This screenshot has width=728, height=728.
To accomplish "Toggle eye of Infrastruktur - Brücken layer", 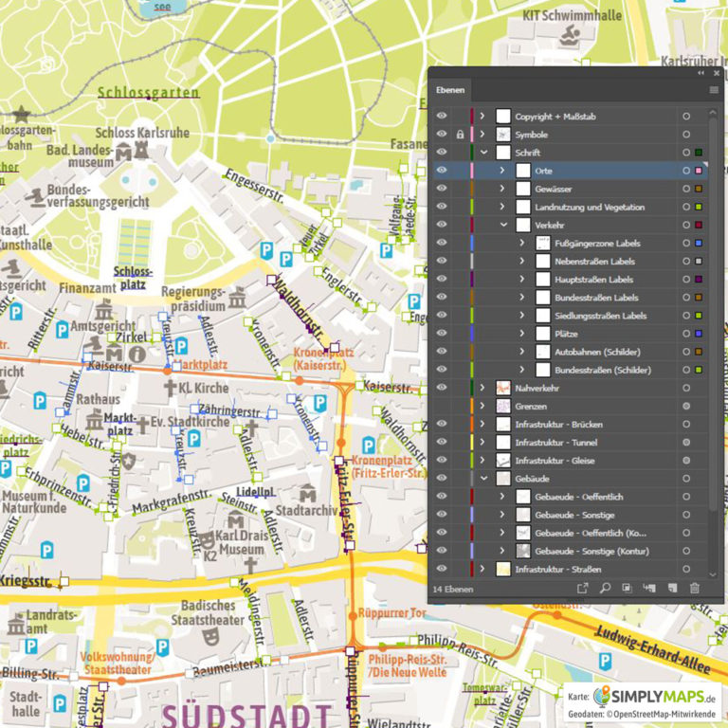I will click(x=442, y=424).
